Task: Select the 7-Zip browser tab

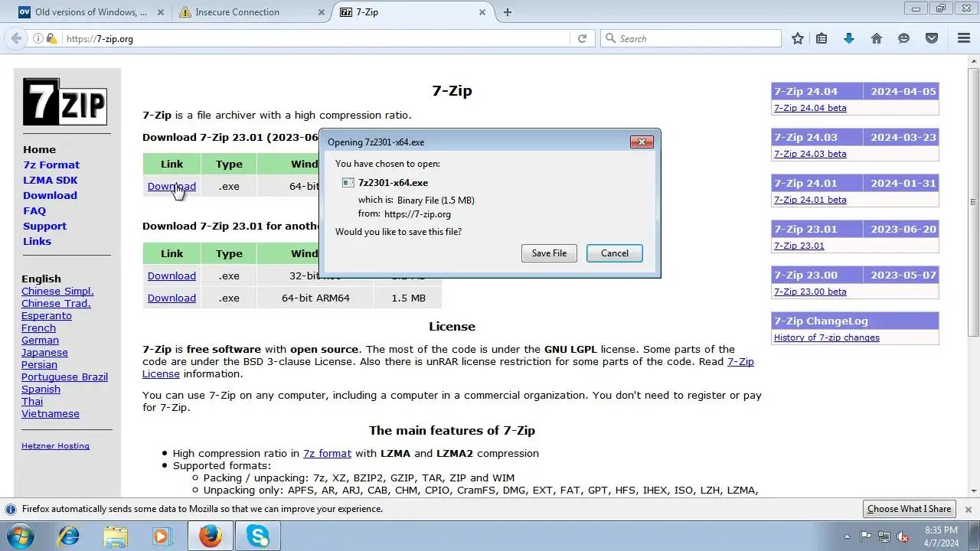Action: (413, 12)
